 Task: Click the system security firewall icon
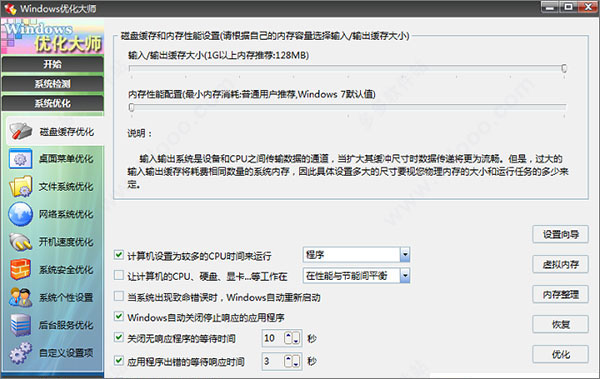pos(20,270)
